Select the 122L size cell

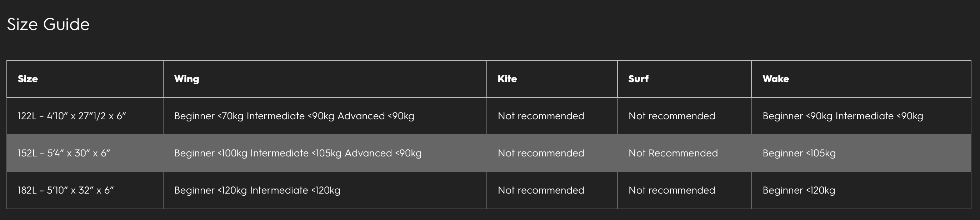click(x=72, y=116)
